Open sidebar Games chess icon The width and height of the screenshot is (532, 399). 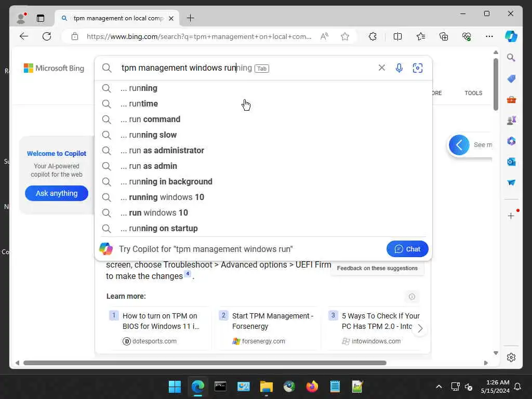pyautogui.click(x=511, y=120)
